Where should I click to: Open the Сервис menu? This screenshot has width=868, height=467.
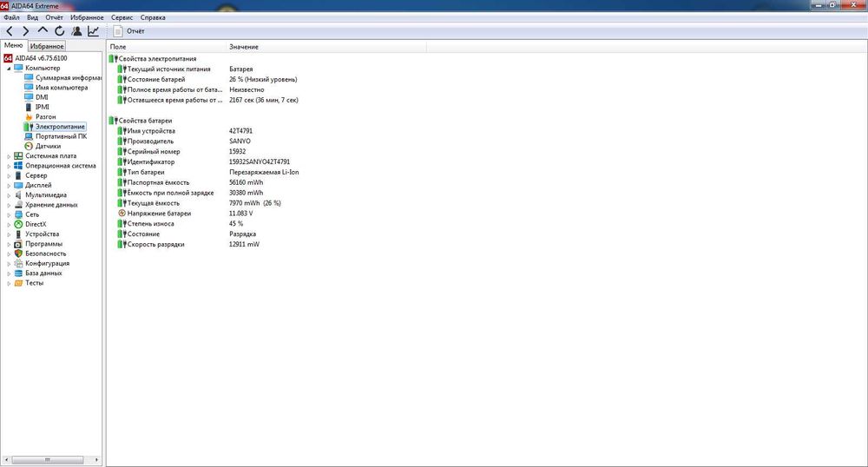[x=122, y=17]
